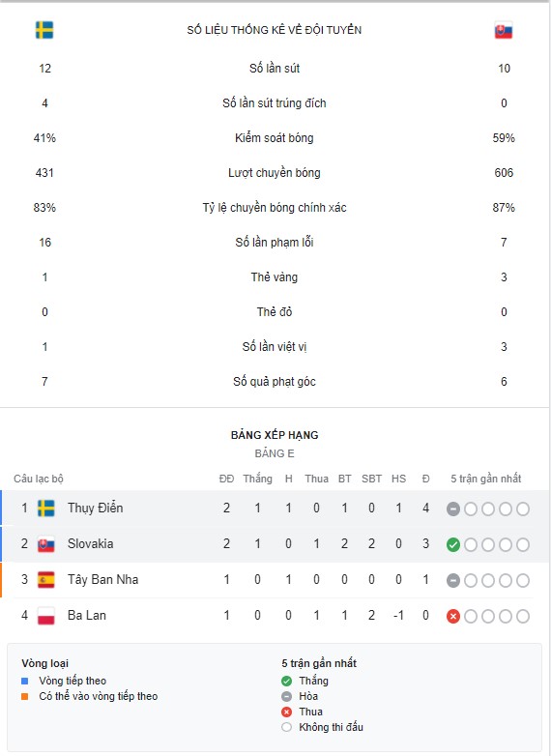Click Slovakia's green win result icon

click(453, 545)
